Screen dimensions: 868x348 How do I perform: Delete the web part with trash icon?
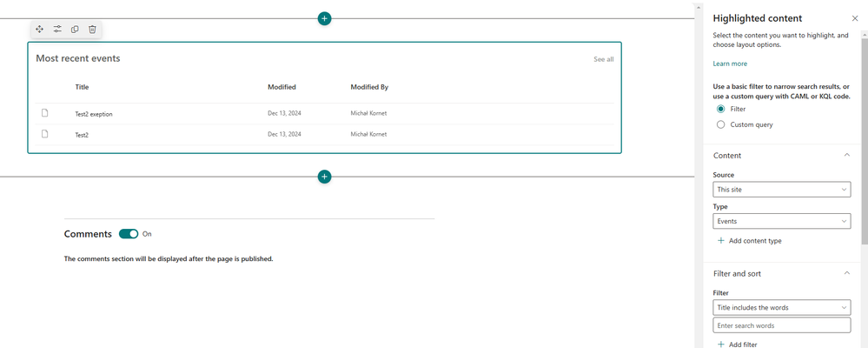[92, 30]
